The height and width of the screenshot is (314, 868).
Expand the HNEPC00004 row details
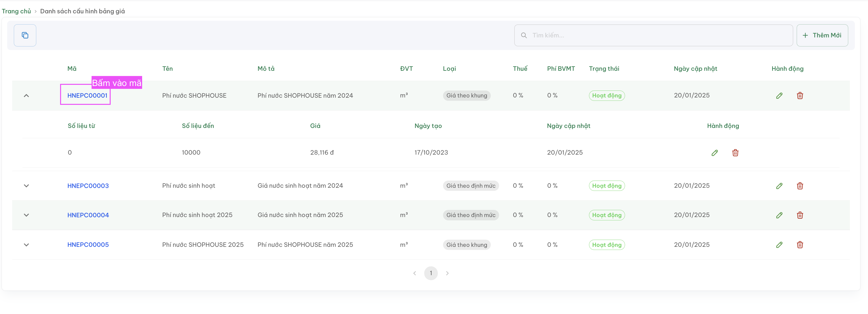pyautogui.click(x=26, y=215)
